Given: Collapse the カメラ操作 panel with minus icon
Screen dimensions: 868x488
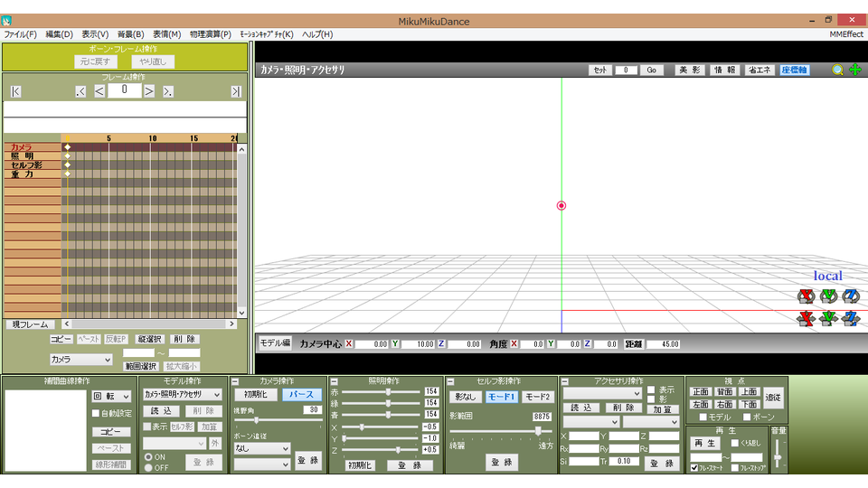Looking at the screenshot, I should (x=235, y=382).
